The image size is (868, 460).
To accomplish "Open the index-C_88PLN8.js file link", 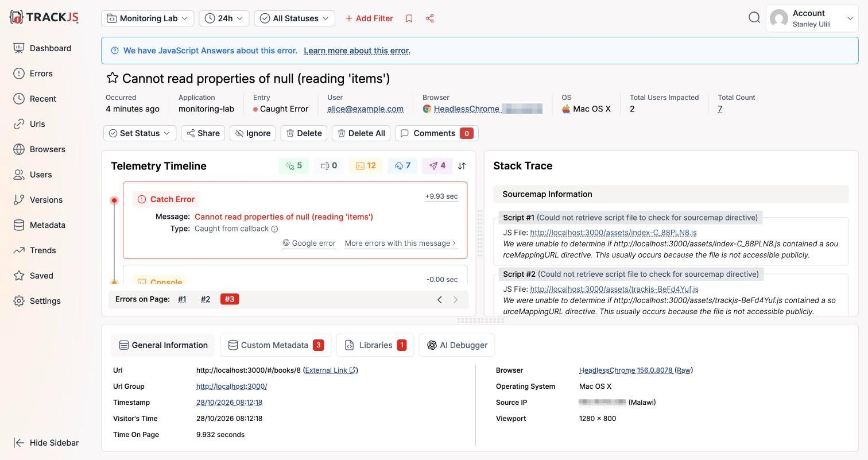I will click(x=613, y=233).
